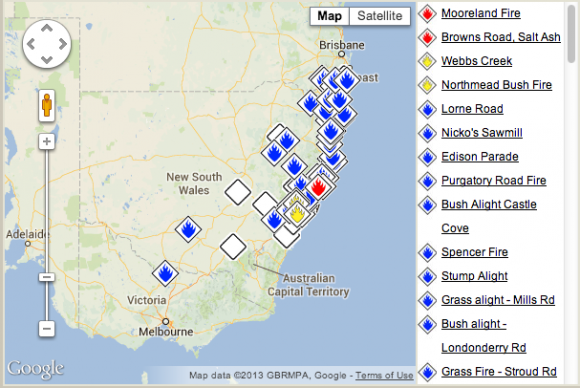This screenshot has width=580, height=388.
Task: Click the incident list scrollbar thumb
Action: 571,33
